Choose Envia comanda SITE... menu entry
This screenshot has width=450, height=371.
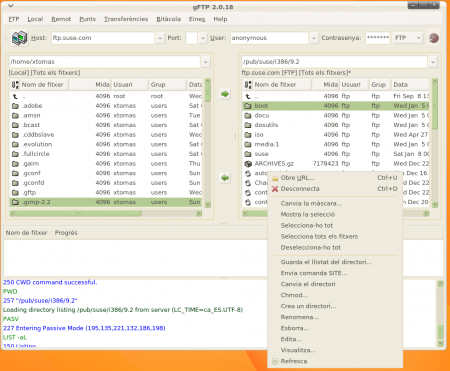tap(335, 273)
